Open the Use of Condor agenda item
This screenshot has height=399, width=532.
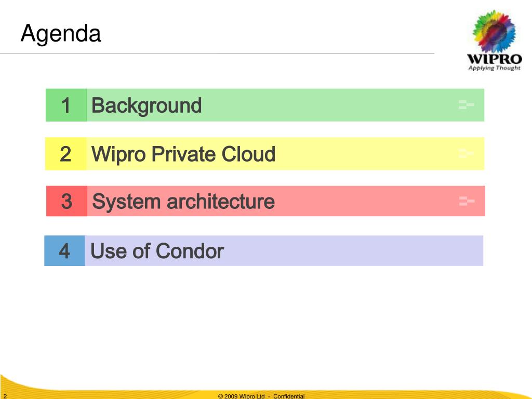(x=157, y=251)
